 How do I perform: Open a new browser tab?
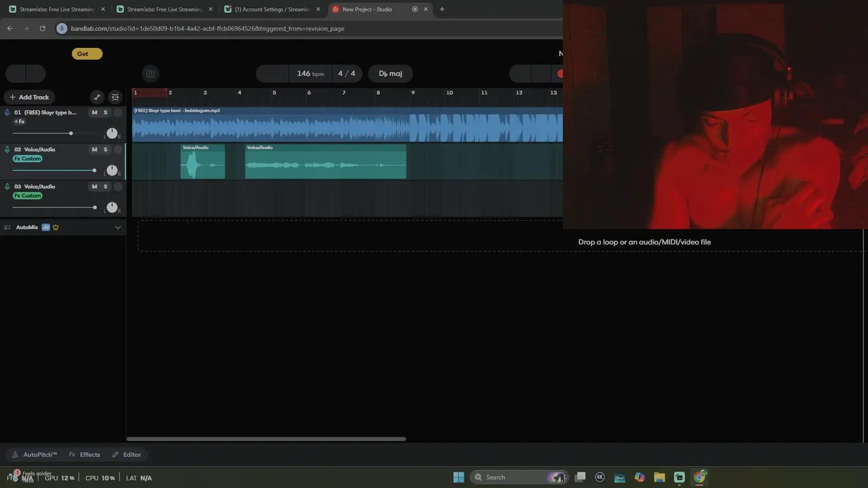[442, 9]
